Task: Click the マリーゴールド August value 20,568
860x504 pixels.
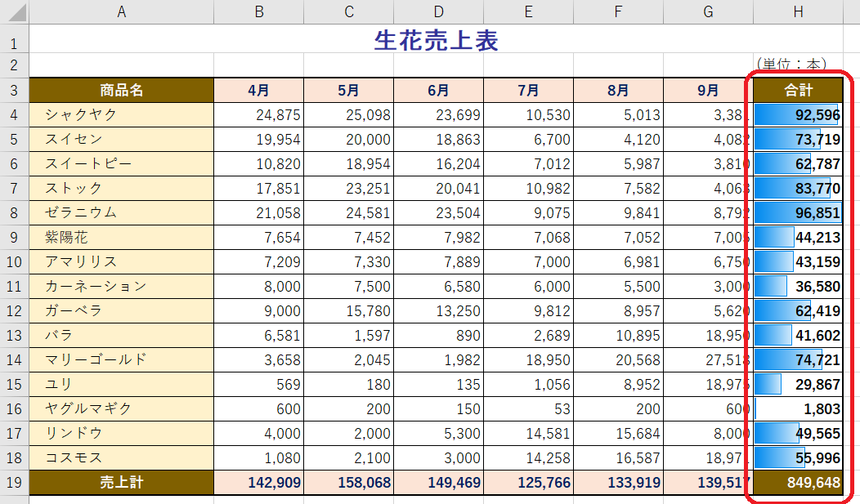Action: pyautogui.click(x=618, y=359)
